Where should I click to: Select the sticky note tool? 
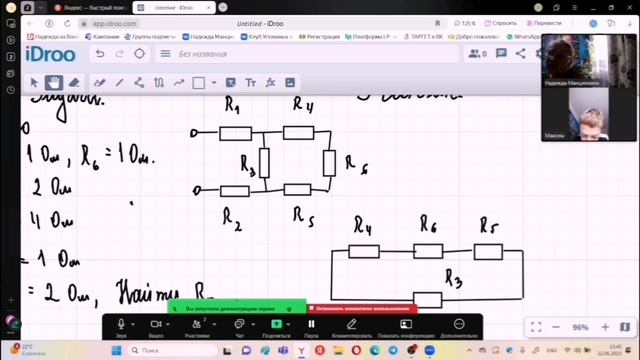pyautogui.click(x=231, y=83)
